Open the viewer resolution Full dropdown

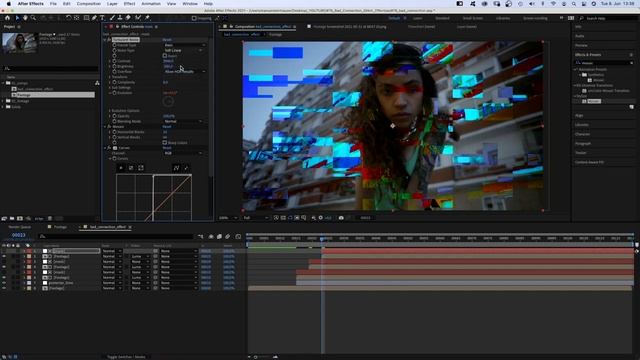[x=256, y=218]
